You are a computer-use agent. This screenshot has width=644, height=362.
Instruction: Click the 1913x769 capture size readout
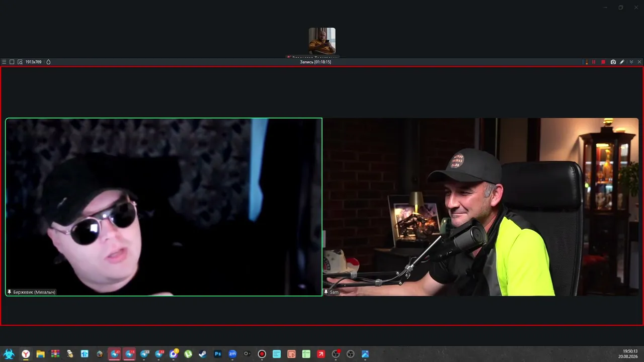point(33,62)
